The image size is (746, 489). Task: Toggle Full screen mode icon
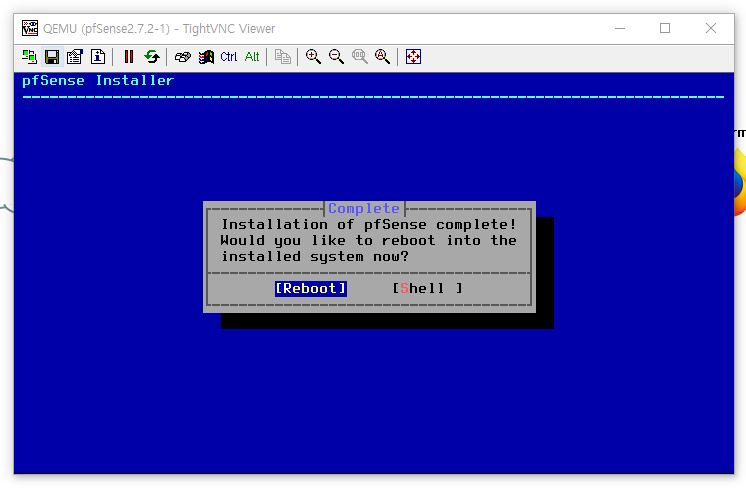pos(413,57)
